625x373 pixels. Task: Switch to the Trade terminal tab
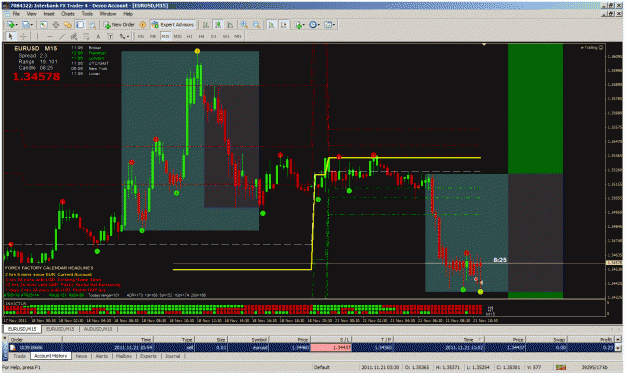click(x=19, y=356)
